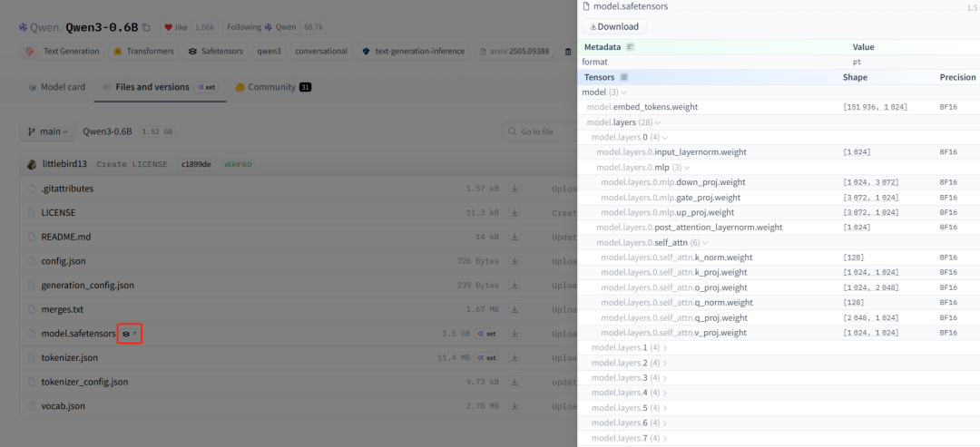
Task: Open the Create LICENSE commit message
Action: [132, 164]
